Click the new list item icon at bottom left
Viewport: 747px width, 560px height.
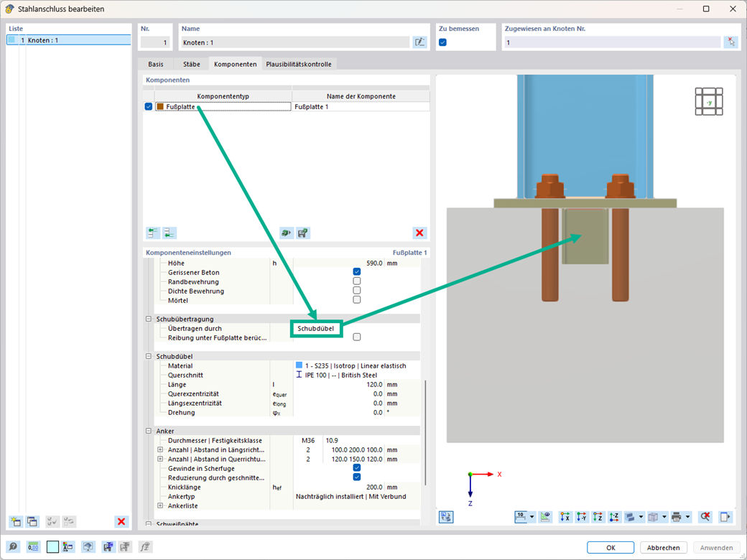coord(16,521)
